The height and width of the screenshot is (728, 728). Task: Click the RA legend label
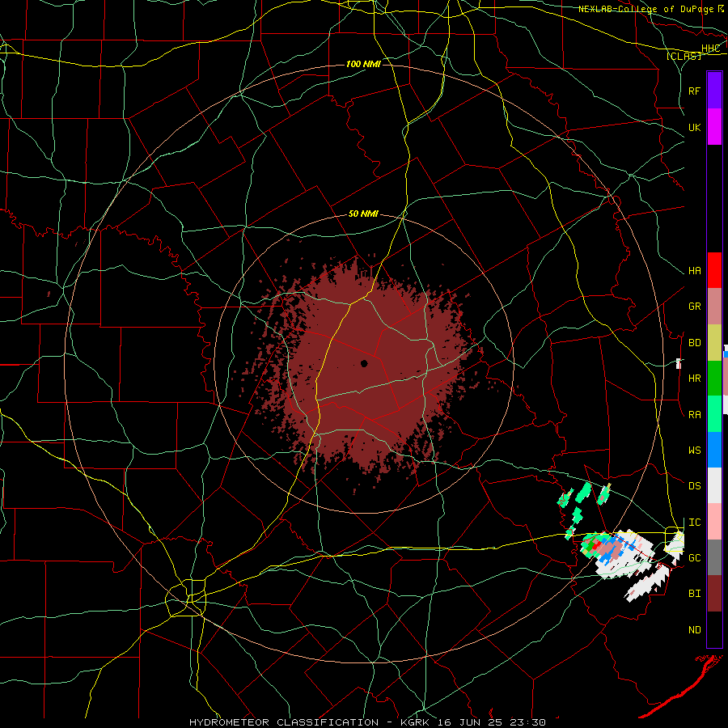(695, 415)
